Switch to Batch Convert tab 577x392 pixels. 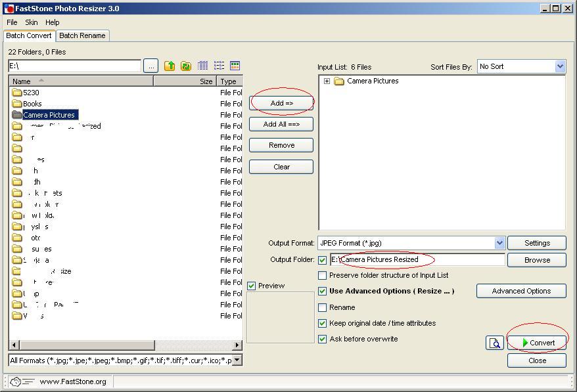pyautogui.click(x=29, y=35)
